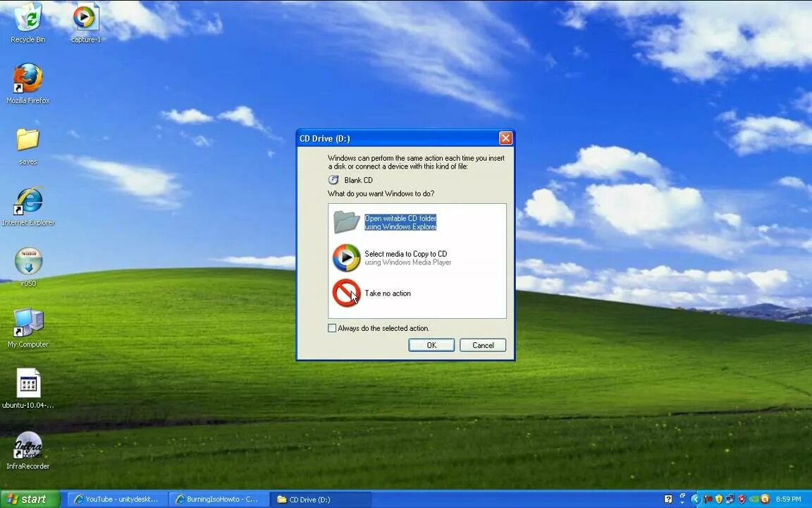Select the Recycle Bin desktop icon

click(x=28, y=23)
